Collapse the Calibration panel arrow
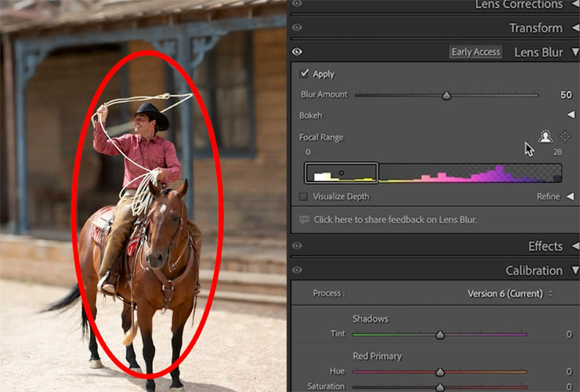580x392 pixels. pyautogui.click(x=575, y=270)
